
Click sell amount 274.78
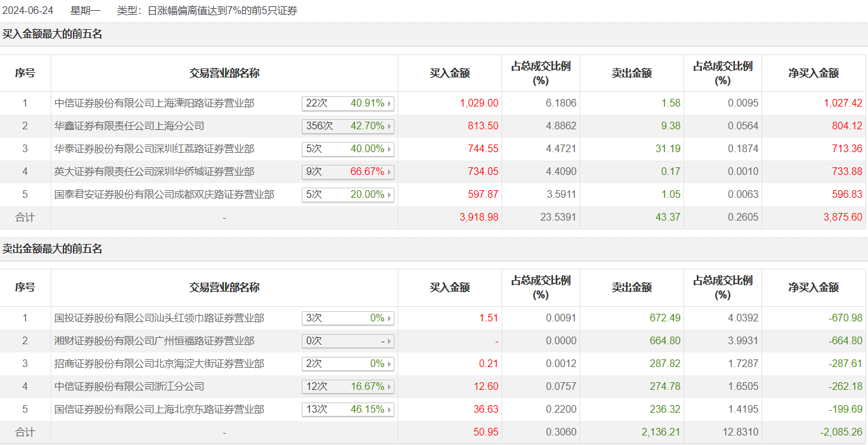click(665, 387)
